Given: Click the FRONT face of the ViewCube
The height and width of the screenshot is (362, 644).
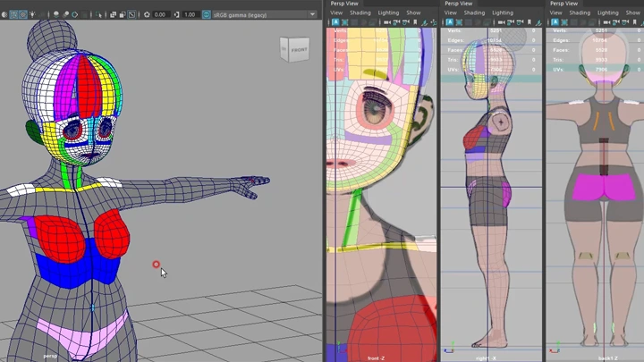Looking at the screenshot, I should pos(299,50).
